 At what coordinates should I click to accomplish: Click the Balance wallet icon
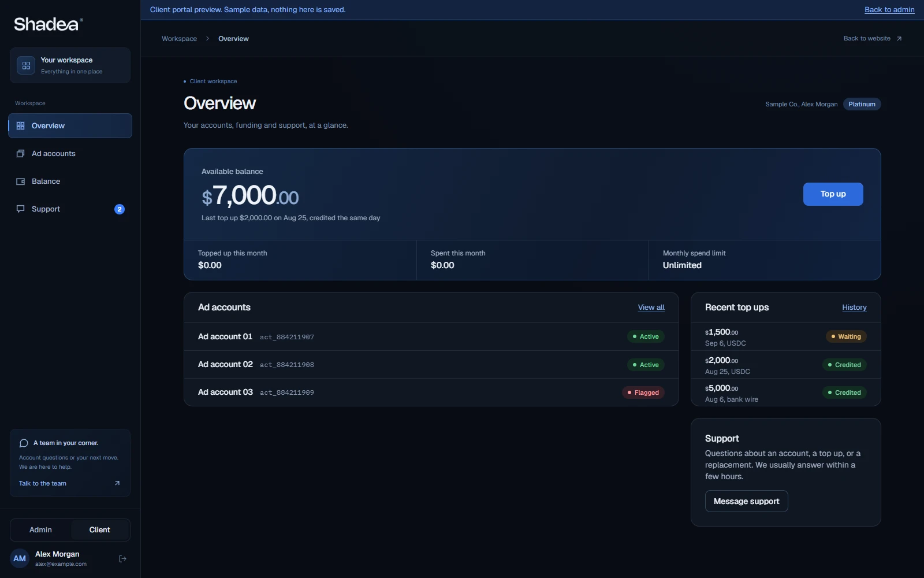point(21,181)
